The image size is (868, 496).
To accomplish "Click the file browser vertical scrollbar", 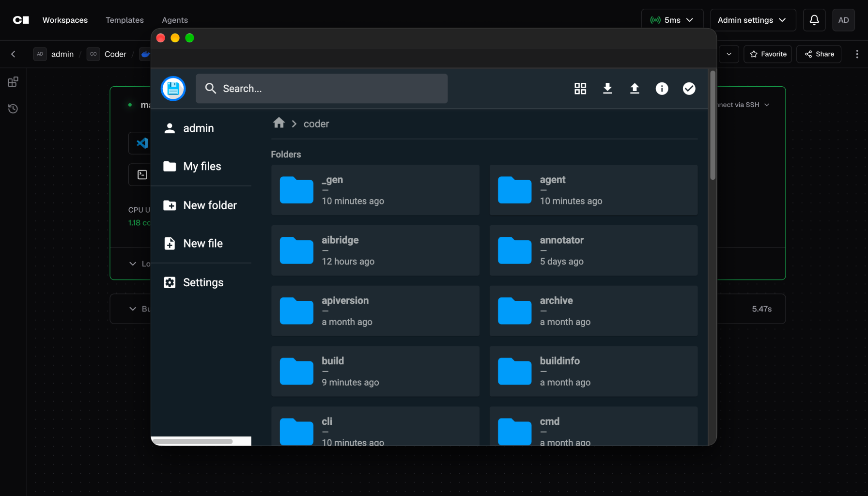I will click(713, 125).
